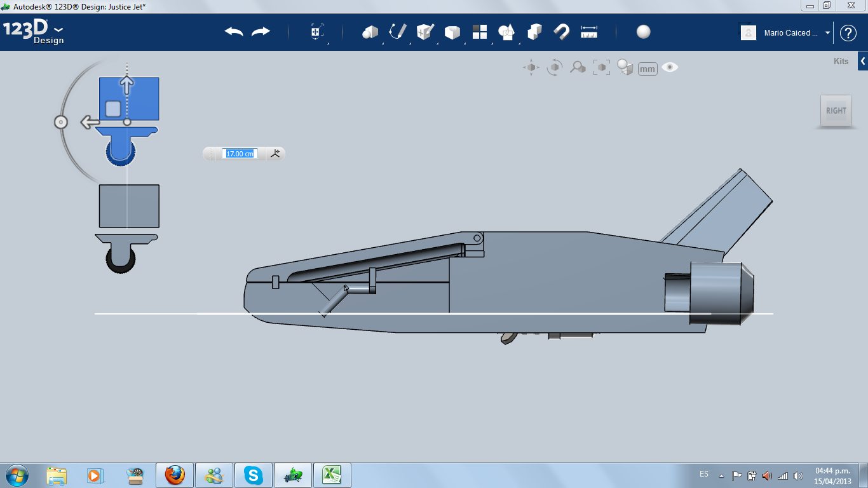Open the Modify tool

point(452,32)
